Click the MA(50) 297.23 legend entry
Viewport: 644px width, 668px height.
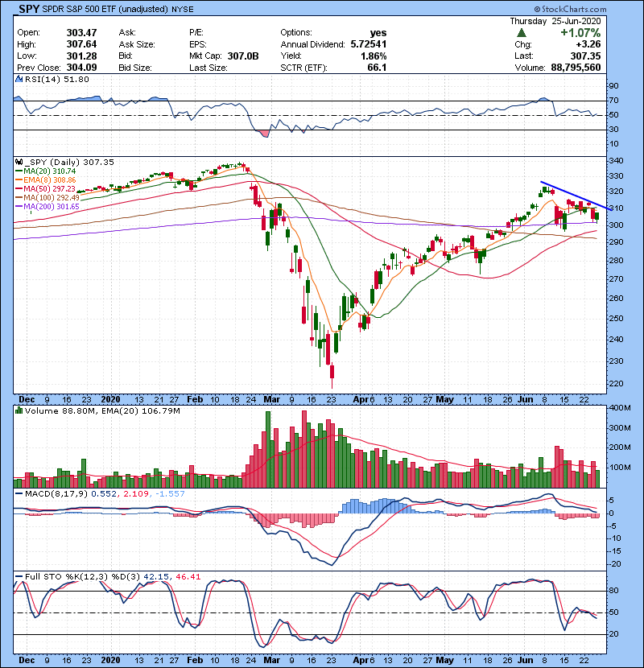[x=49, y=188]
